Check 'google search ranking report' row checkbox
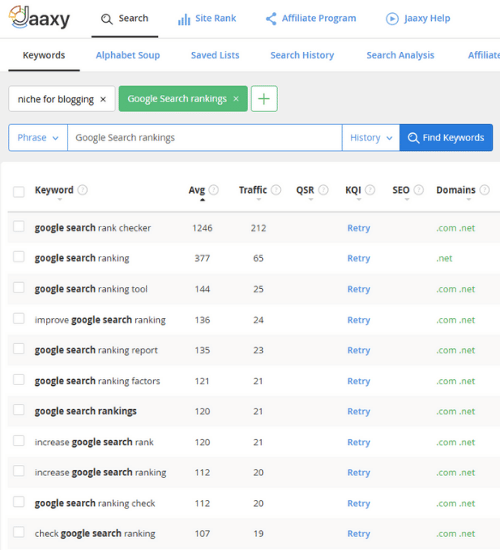This screenshot has width=500, height=550. pyautogui.click(x=19, y=349)
